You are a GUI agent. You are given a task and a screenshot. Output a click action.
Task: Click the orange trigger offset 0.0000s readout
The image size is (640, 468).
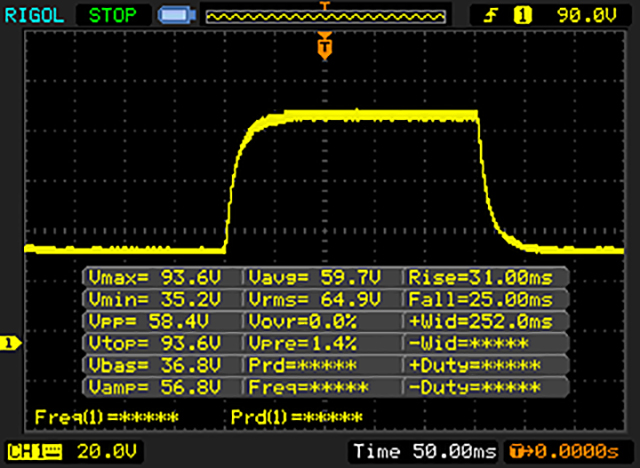coord(565,452)
